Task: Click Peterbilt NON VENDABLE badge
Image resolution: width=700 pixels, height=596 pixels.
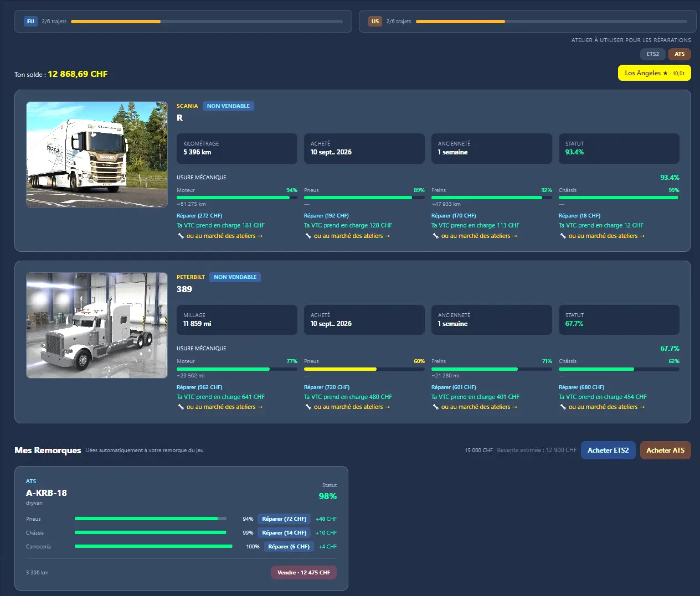Action: click(x=235, y=277)
